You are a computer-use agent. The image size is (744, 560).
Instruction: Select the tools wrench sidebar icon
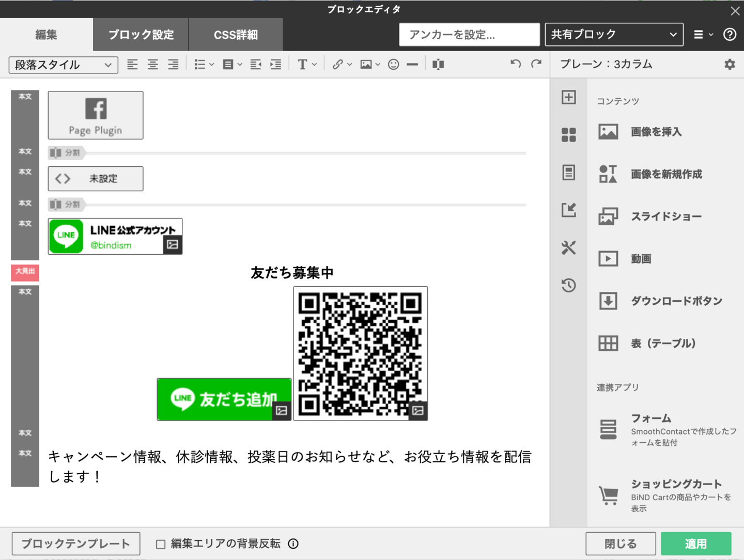point(569,247)
